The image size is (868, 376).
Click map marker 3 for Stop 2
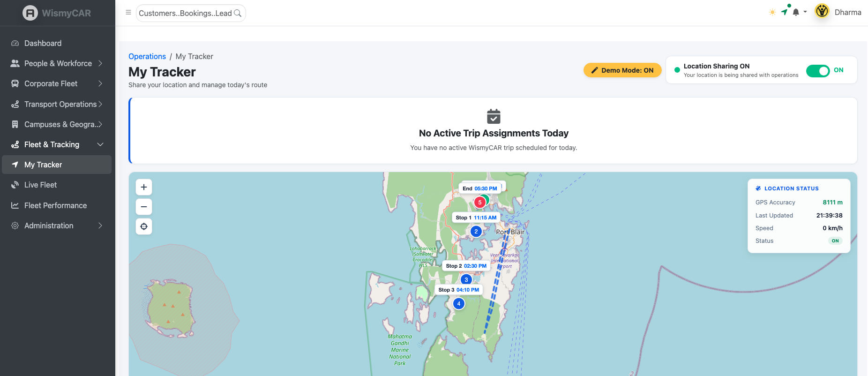(466, 279)
